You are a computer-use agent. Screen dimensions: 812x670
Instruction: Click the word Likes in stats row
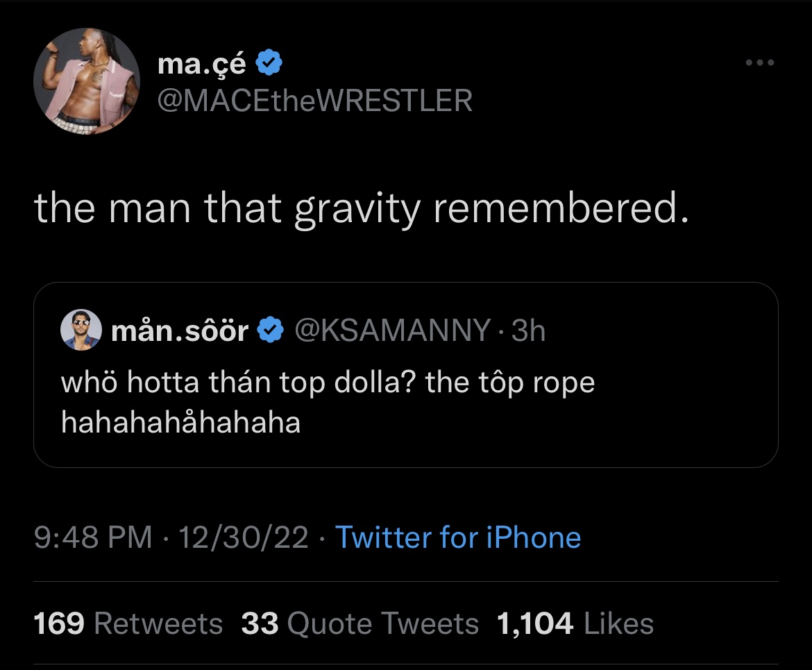(x=619, y=623)
